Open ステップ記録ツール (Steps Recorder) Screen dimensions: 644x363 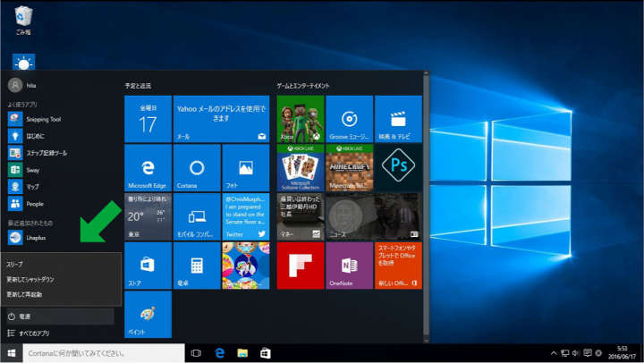(x=38, y=153)
